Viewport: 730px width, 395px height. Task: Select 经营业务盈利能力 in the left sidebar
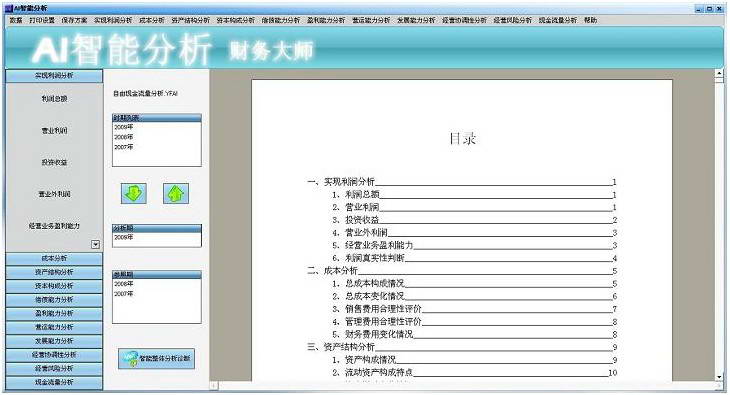(x=54, y=225)
